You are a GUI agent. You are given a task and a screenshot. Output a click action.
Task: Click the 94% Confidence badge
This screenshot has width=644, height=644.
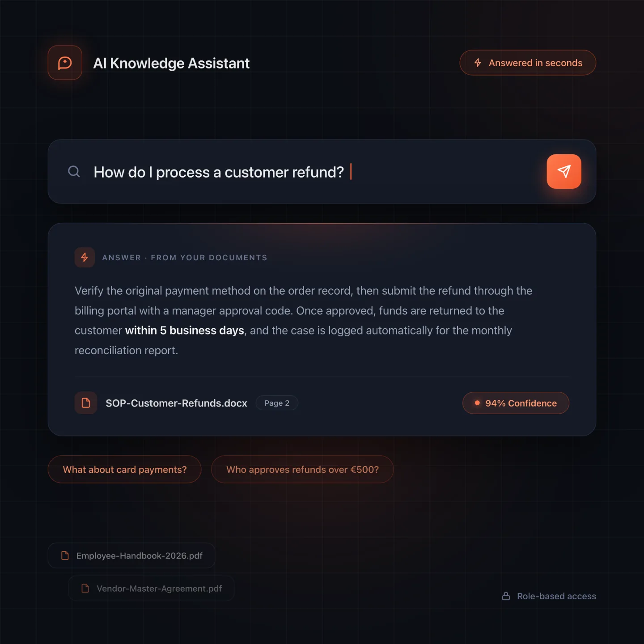(x=516, y=403)
